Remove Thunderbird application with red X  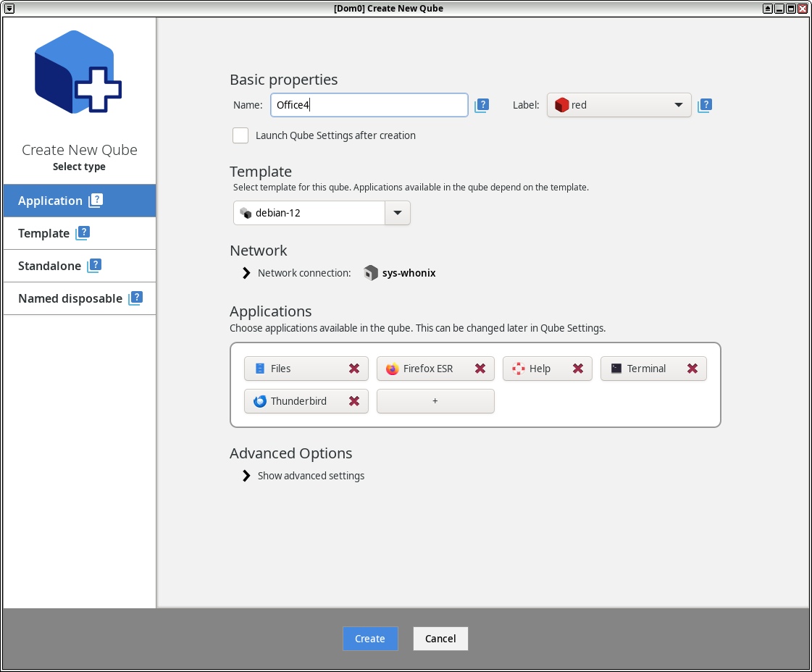pos(354,401)
